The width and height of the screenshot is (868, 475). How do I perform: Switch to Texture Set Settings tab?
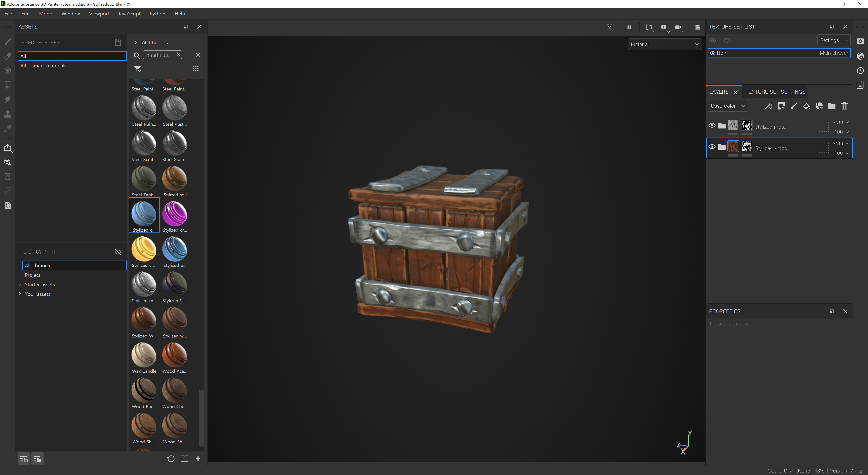[x=775, y=92]
